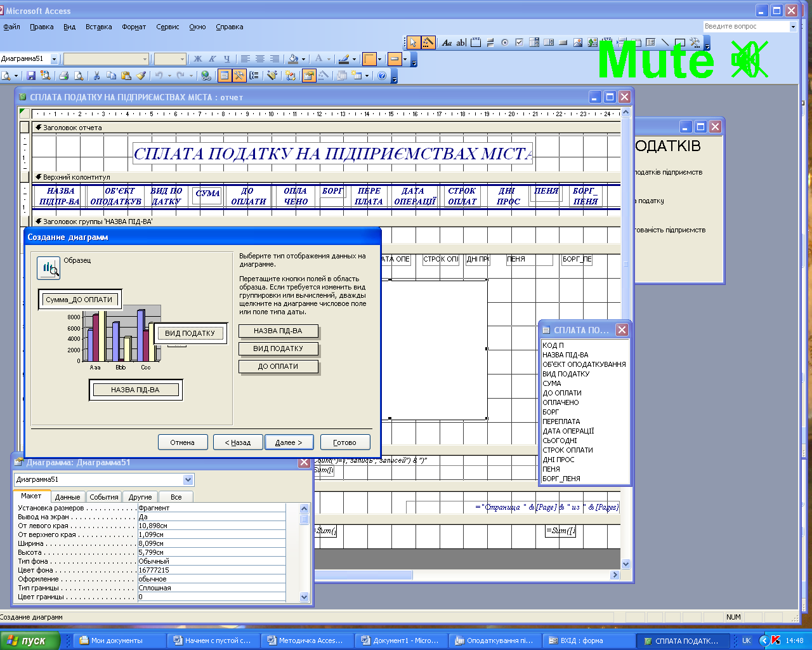Select the Command Button toolbox control
The image size is (812, 650).
point(563,43)
